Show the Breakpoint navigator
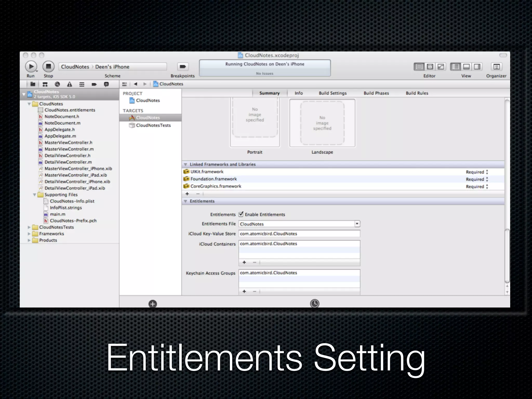532x399 pixels. (94, 84)
